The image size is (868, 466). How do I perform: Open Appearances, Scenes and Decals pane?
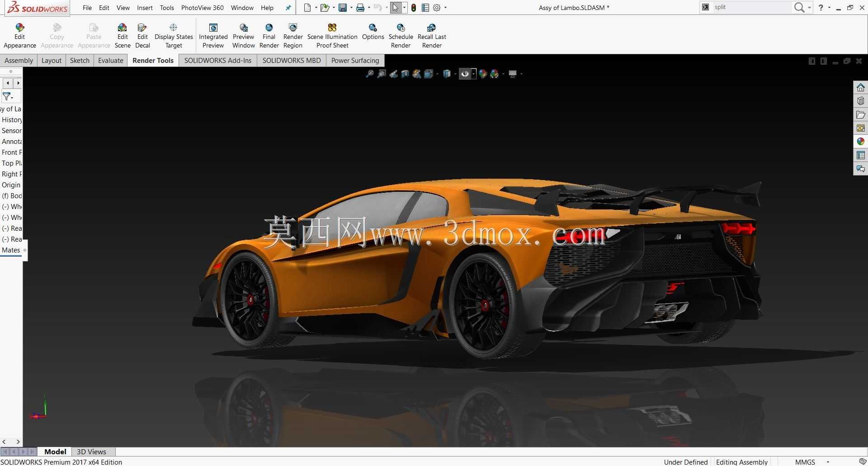tap(860, 142)
